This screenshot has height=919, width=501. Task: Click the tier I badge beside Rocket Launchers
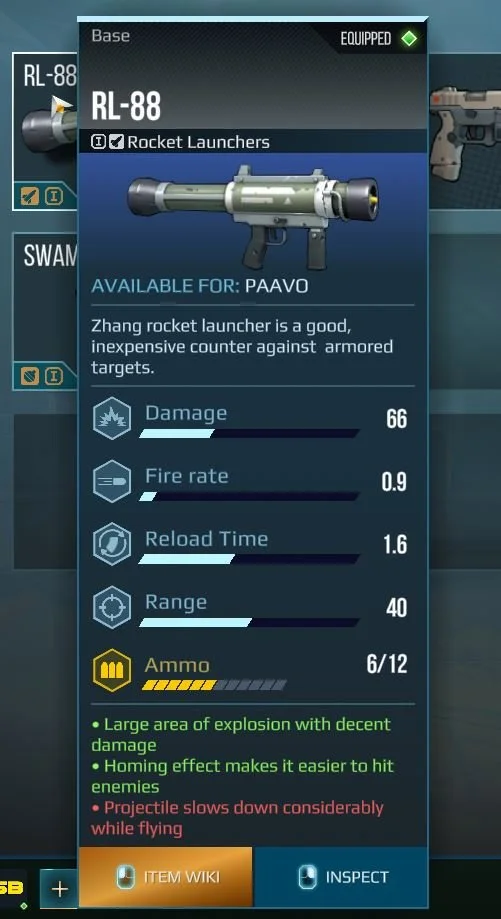99,142
